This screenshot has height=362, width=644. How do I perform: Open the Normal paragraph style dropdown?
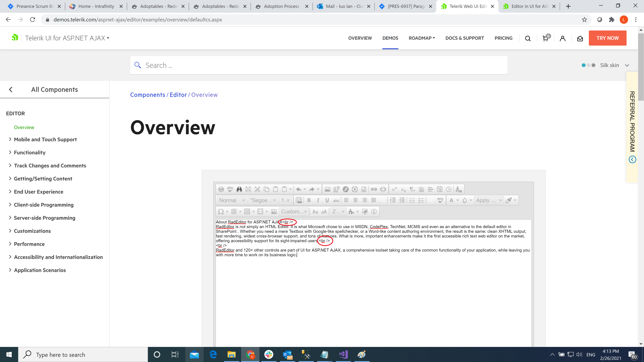(x=231, y=200)
